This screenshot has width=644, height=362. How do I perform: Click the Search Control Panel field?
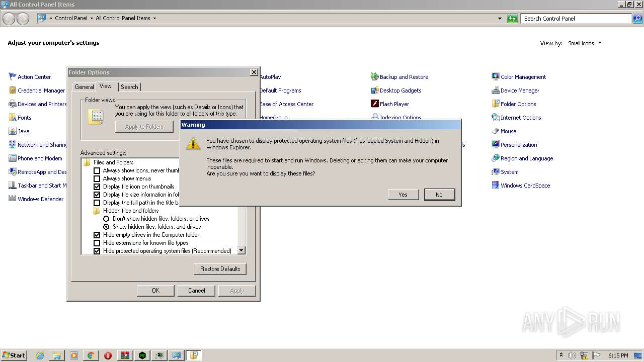pos(577,19)
